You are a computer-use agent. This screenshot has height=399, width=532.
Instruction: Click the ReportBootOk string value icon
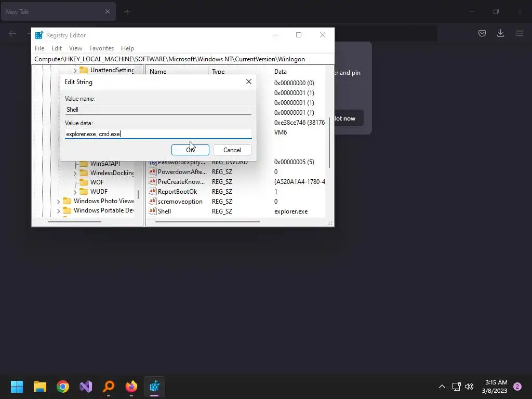pyautogui.click(x=153, y=191)
